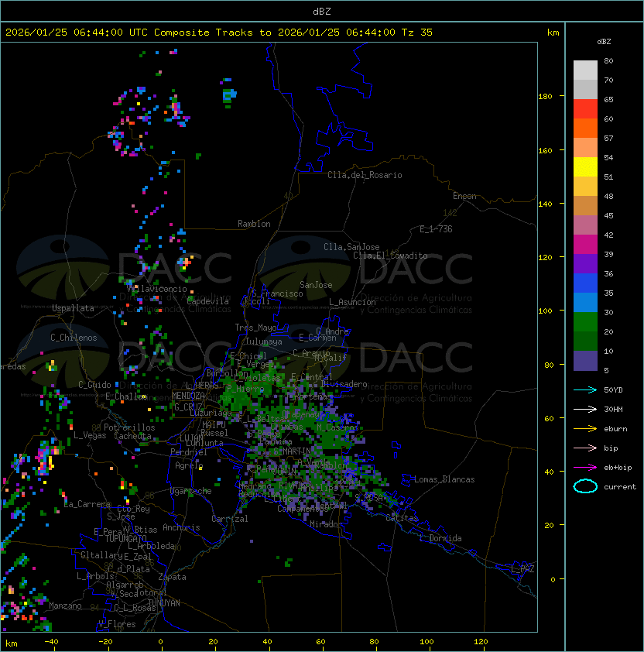
Task: Click the C_Chilenos label
Action: coord(74,338)
